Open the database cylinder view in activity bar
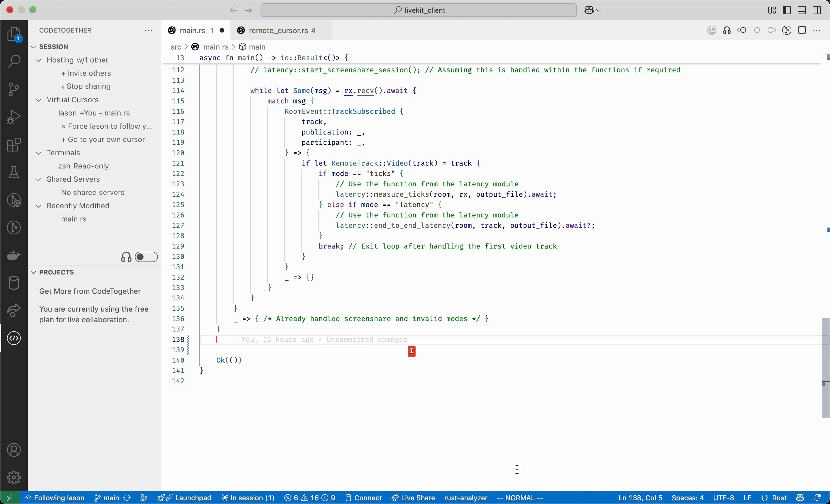The height and width of the screenshot is (504, 830). [14, 283]
